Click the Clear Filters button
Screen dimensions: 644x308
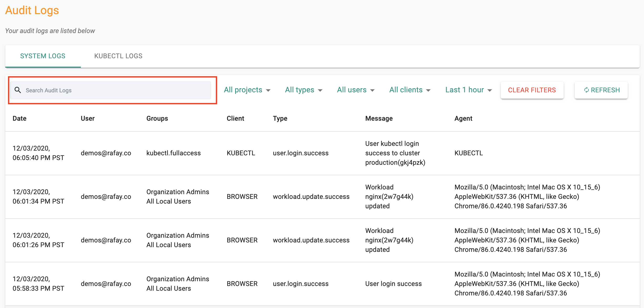click(532, 90)
